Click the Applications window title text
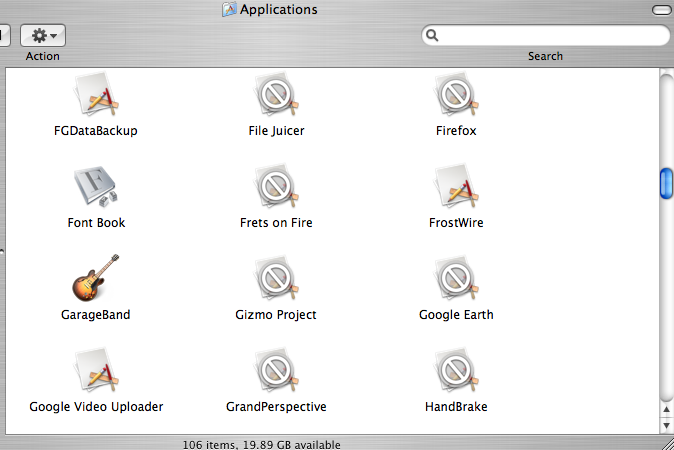 (x=279, y=9)
